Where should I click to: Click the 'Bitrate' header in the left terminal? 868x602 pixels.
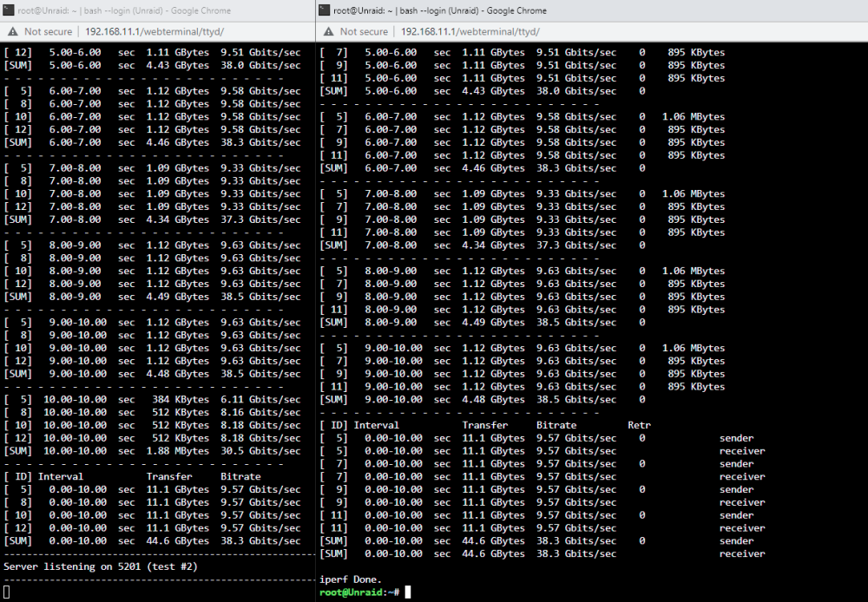click(240, 476)
